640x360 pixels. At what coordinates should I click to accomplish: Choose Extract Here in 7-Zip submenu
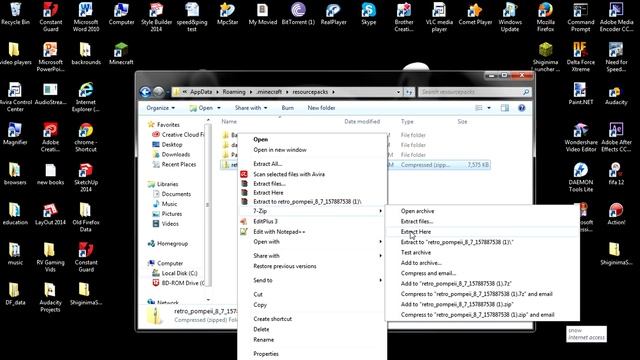pyautogui.click(x=482, y=232)
